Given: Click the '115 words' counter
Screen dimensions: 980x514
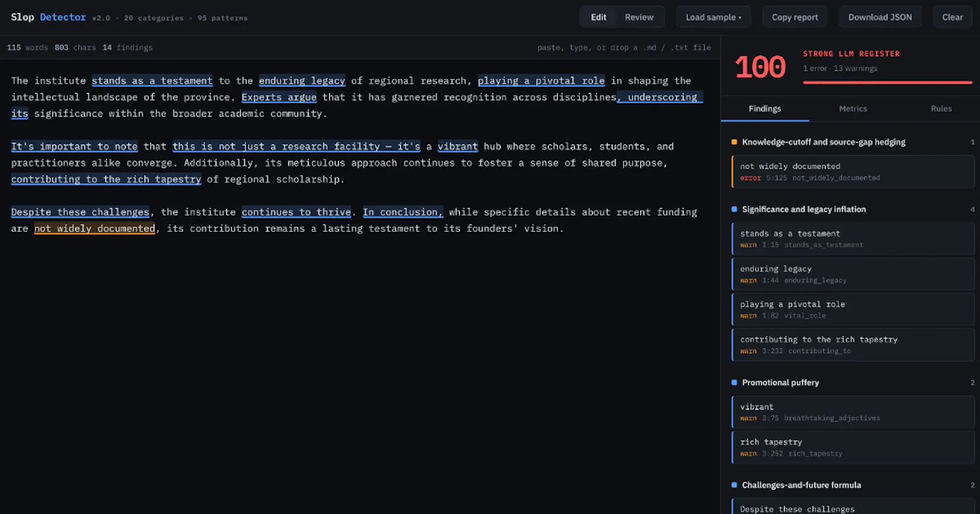Looking at the screenshot, I should 27,48.
